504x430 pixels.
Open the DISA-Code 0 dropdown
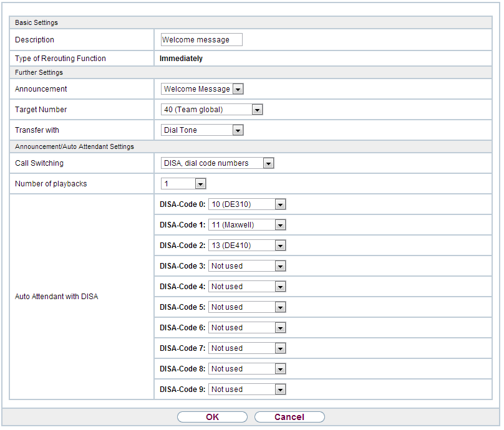click(x=247, y=204)
